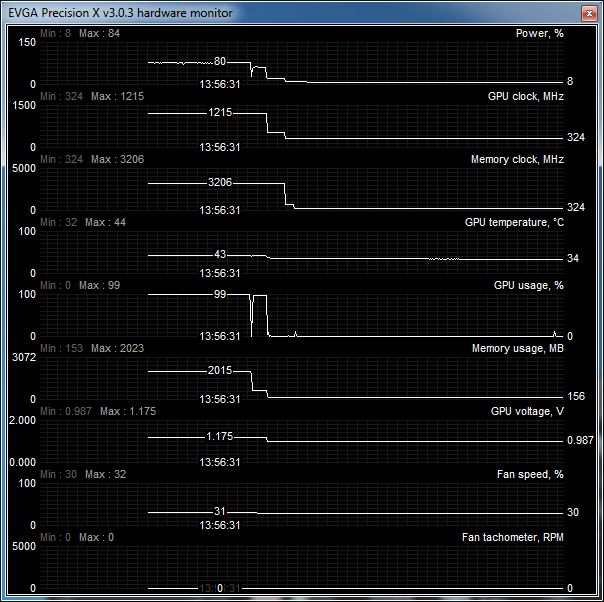
Task: Click the 1215 marker on GPU clock graph
Action: point(220,113)
